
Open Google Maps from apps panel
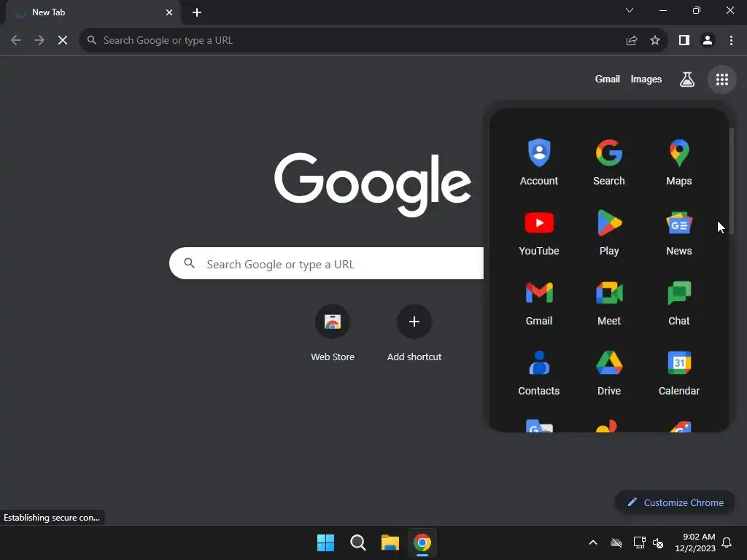point(679,163)
